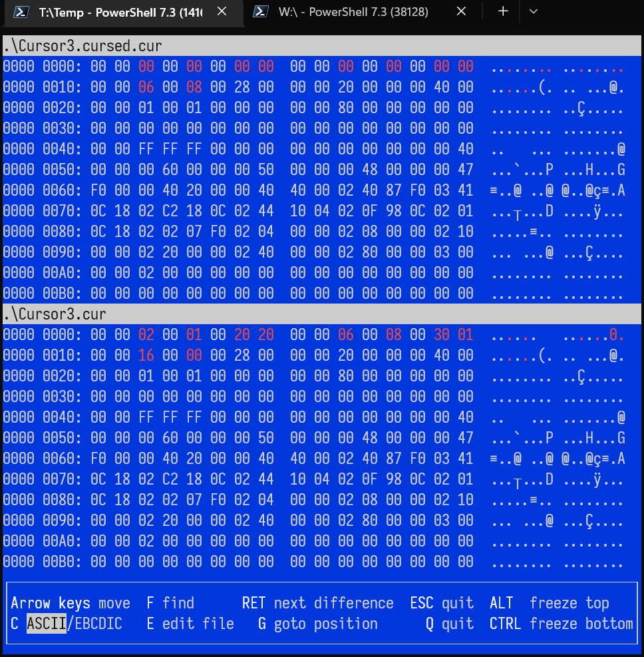The width and height of the screenshot is (644, 657).
Task: Click the red 16 byte in the Cursor3.cur pane
Action: point(146,355)
